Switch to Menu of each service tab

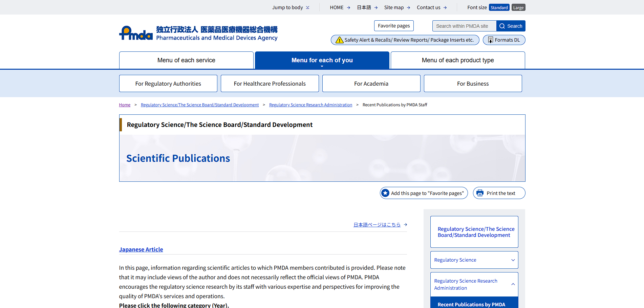(186, 60)
